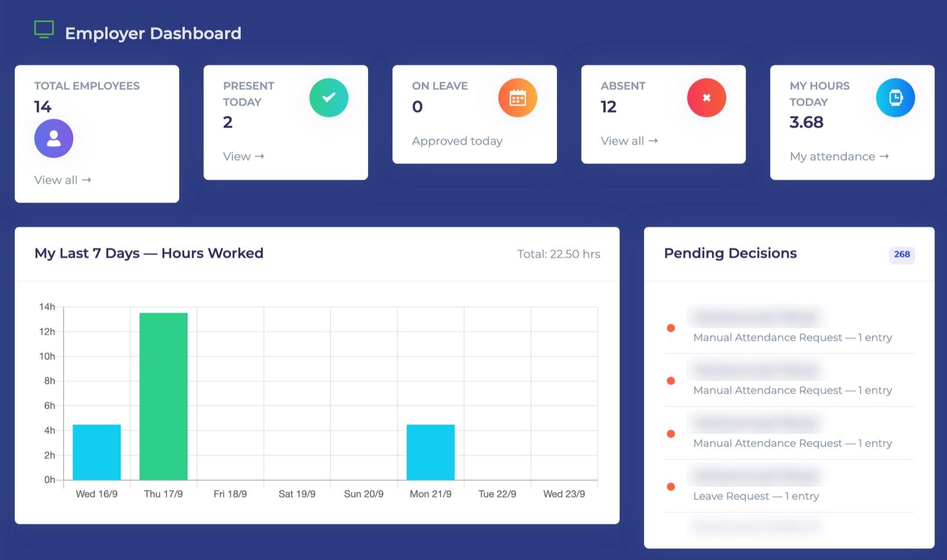Click the 14h label on chart axis
Viewport: 947px width, 560px height.
47,307
